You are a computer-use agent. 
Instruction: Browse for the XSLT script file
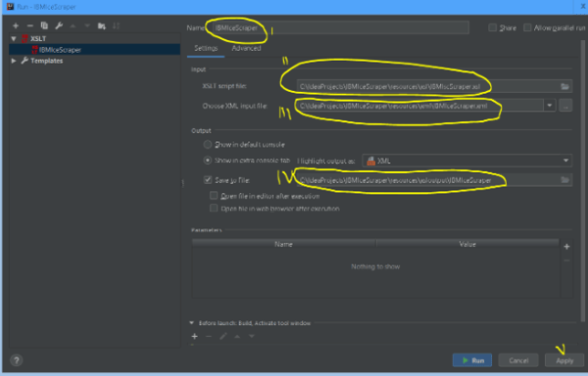(564, 86)
